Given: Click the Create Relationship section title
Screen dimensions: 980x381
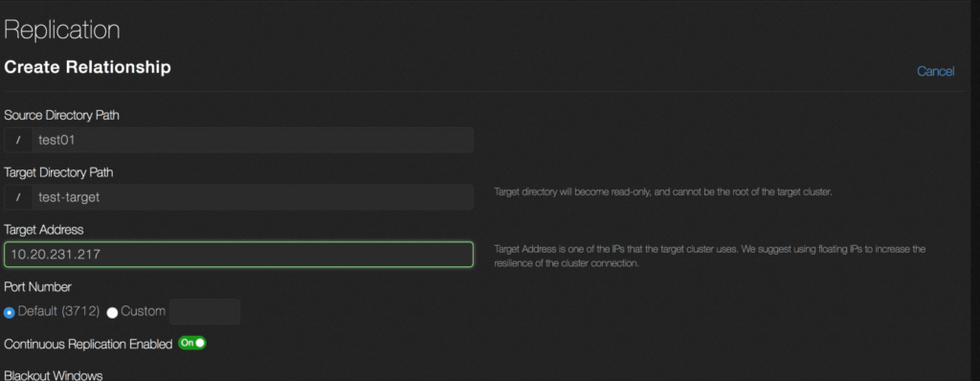Looking at the screenshot, I should pos(87,67).
